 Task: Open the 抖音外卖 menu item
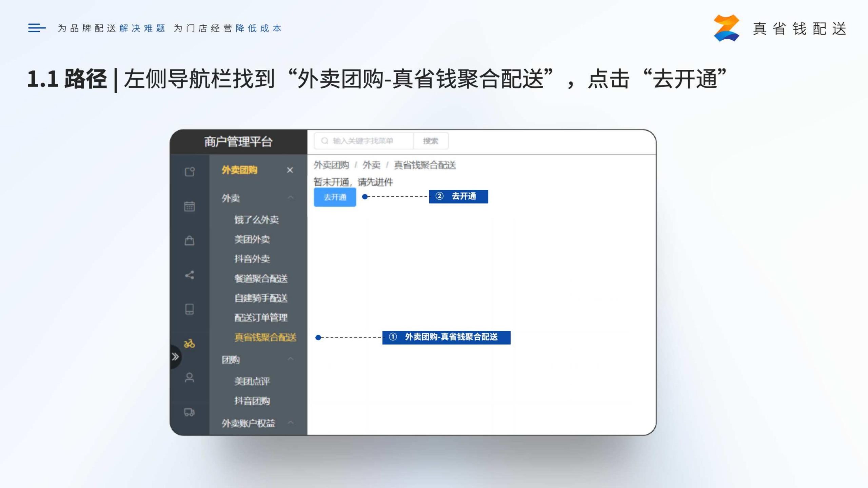(x=252, y=259)
